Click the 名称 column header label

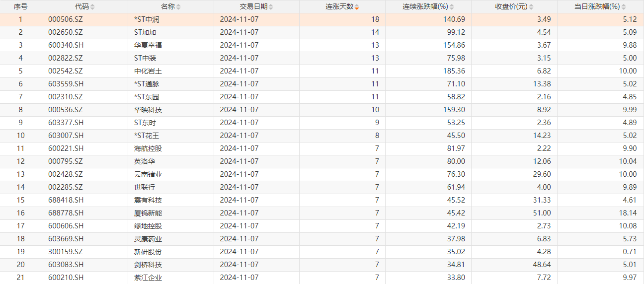pyautogui.click(x=168, y=7)
